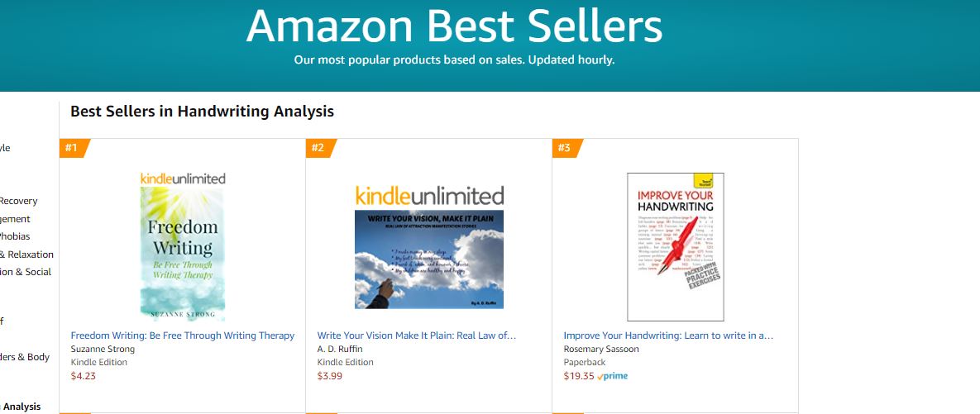Image resolution: width=980 pixels, height=414 pixels.
Task: Select the $19.35 paperback price
Action: tap(579, 376)
